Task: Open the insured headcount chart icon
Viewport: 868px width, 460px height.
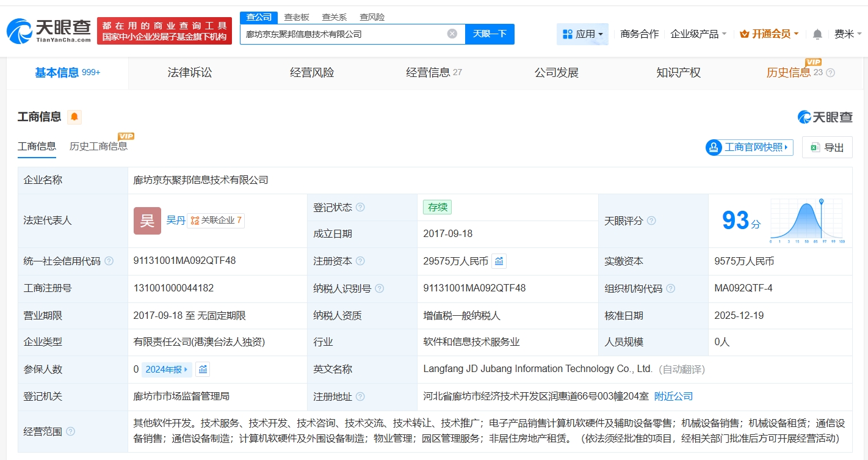Action: [x=203, y=369]
